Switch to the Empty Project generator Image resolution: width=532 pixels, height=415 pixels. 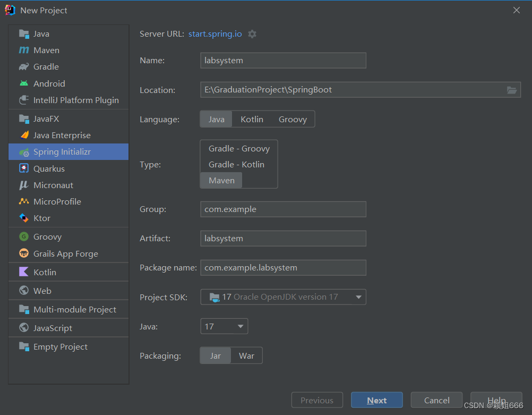pyautogui.click(x=60, y=346)
